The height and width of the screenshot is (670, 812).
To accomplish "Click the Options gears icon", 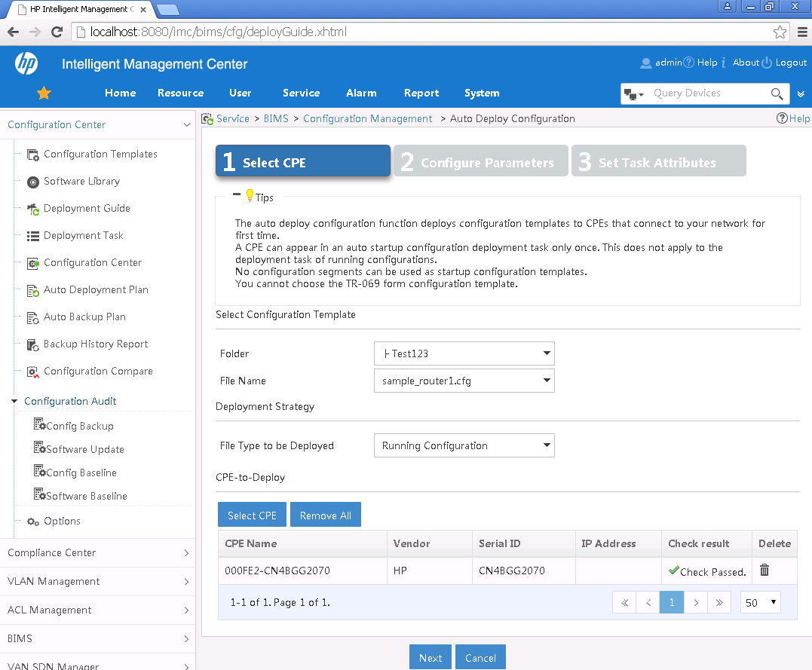I will (33, 522).
